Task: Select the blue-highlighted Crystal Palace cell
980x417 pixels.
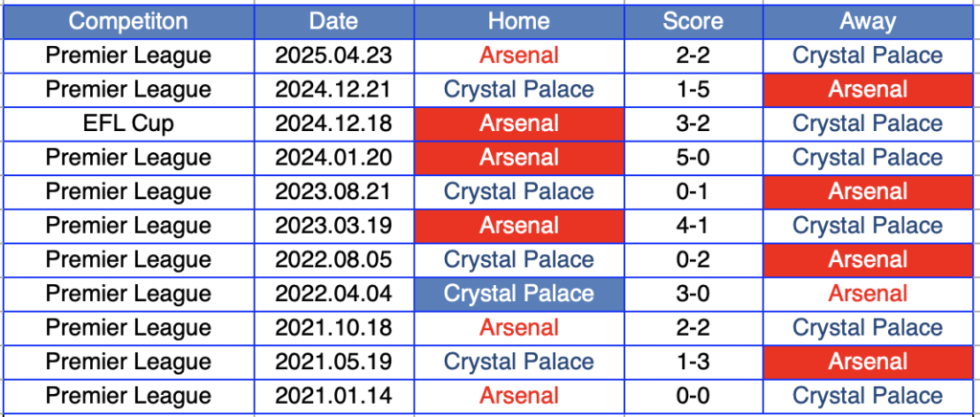Action: click(519, 294)
